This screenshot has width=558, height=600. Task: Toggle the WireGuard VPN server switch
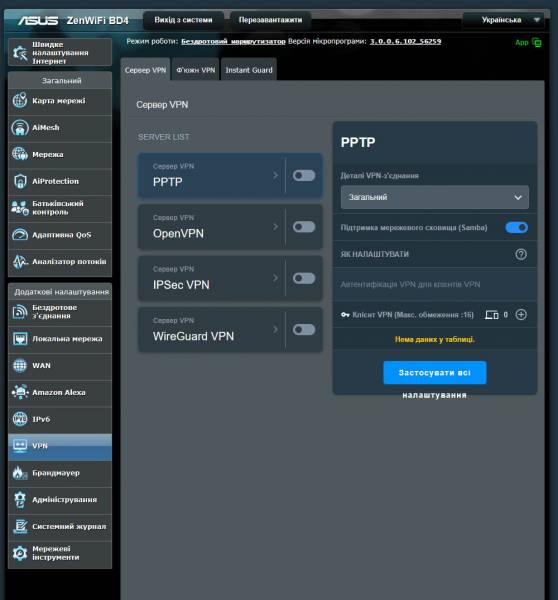(x=304, y=329)
